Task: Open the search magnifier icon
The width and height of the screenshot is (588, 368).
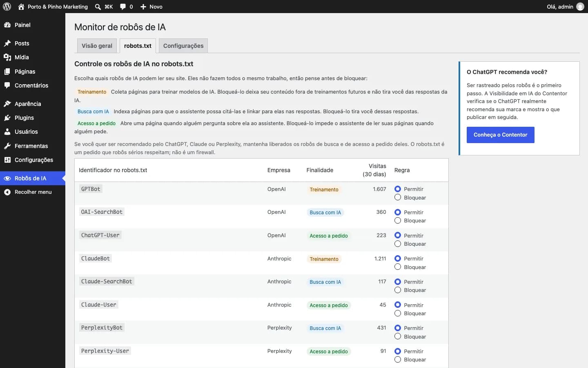Action: 98,7
